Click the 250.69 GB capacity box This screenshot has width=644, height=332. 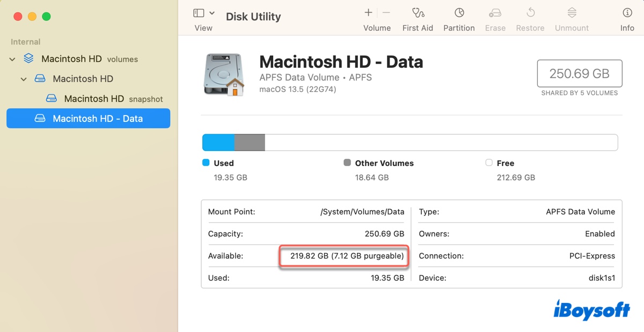coord(579,74)
